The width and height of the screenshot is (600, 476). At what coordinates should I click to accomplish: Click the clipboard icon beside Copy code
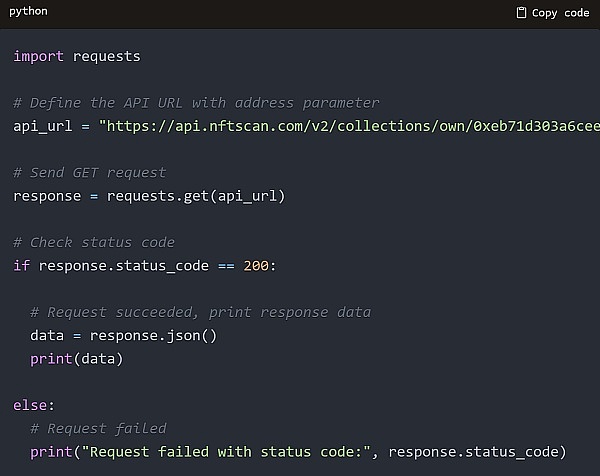(x=521, y=13)
